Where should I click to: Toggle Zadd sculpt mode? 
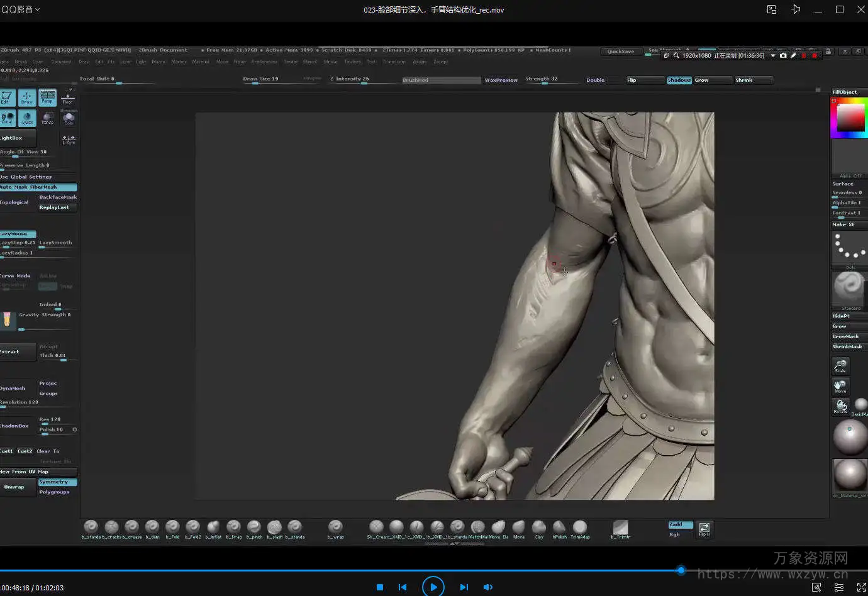680,524
